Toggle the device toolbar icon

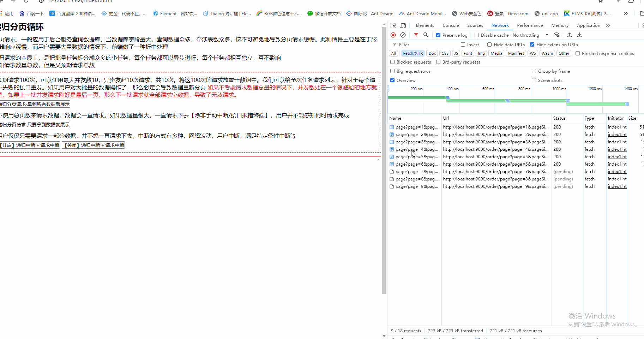click(x=403, y=25)
